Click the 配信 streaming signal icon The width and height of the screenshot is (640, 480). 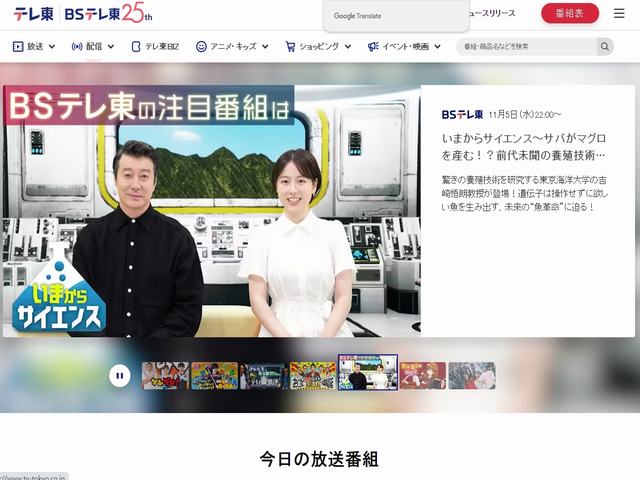77,47
